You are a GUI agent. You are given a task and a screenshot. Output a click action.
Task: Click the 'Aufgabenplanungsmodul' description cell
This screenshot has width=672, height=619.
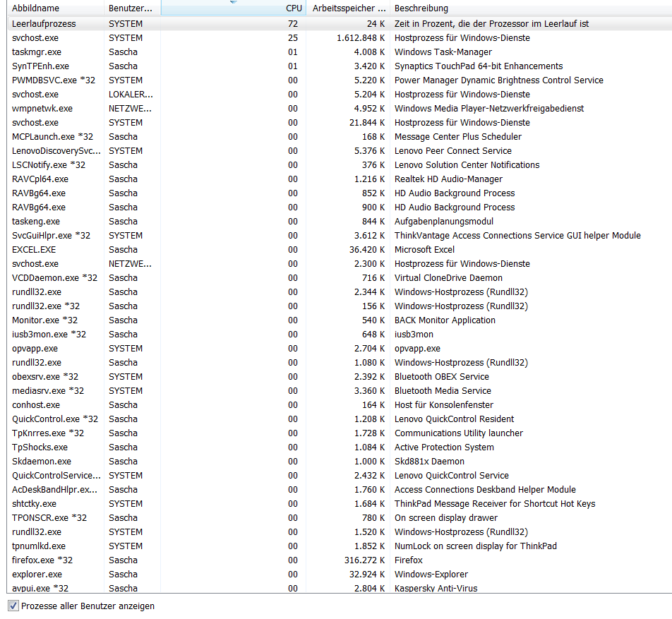pyautogui.click(x=444, y=222)
